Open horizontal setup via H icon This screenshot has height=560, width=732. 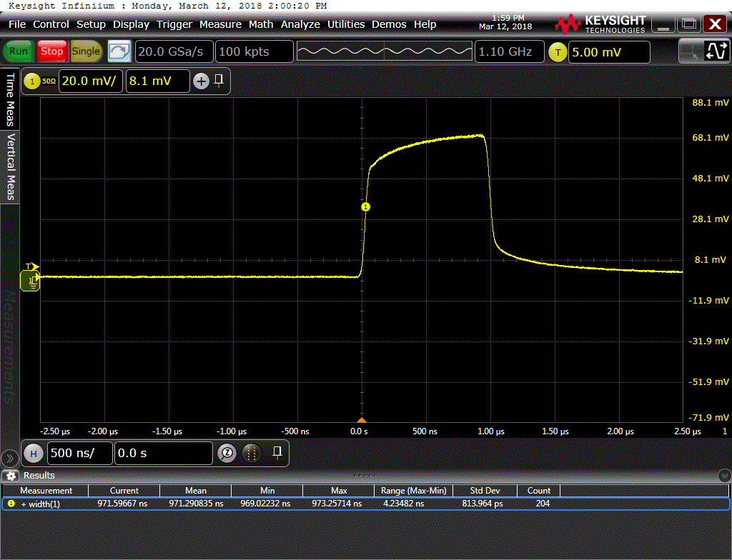33,453
